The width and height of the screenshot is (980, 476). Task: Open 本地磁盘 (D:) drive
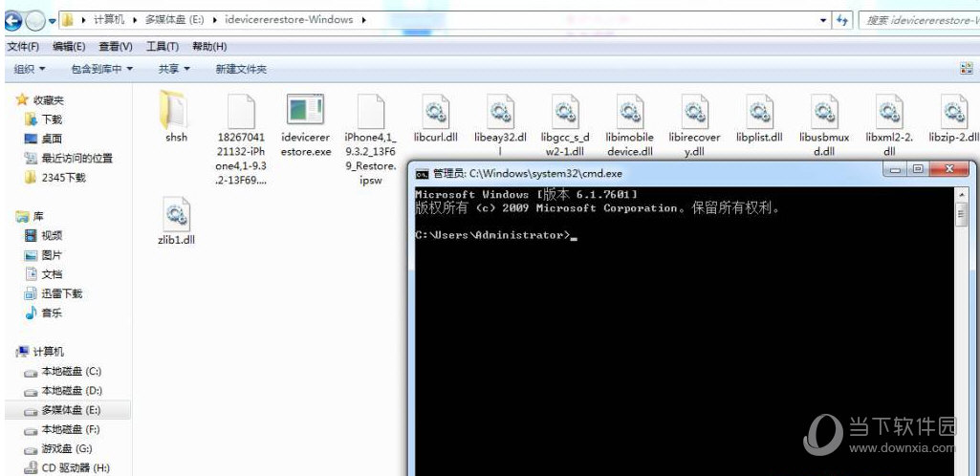tap(62, 390)
